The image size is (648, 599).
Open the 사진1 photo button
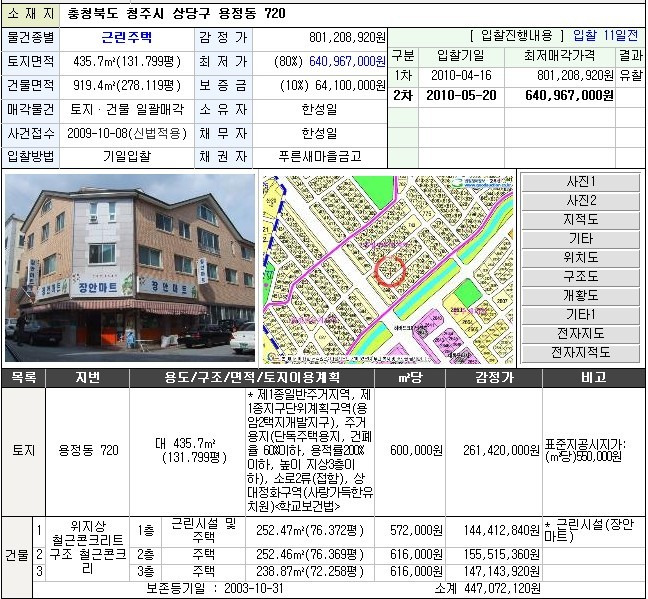coord(580,182)
